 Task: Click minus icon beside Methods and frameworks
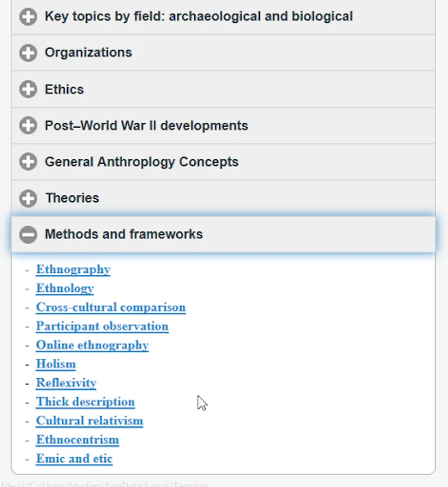tap(28, 235)
